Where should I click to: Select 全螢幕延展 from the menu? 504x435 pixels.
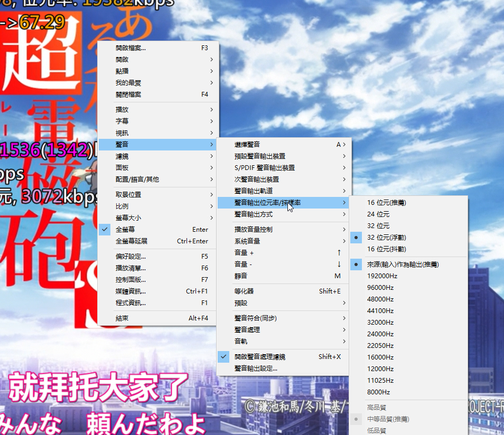(x=158, y=241)
